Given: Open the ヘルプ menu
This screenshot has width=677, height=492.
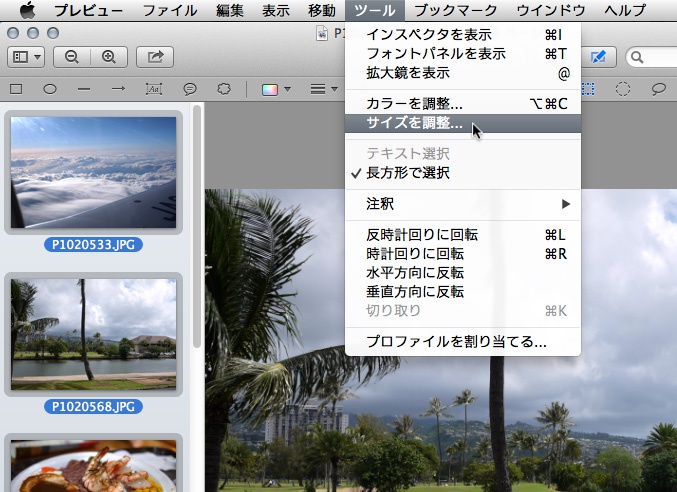Looking at the screenshot, I should (x=625, y=10).
